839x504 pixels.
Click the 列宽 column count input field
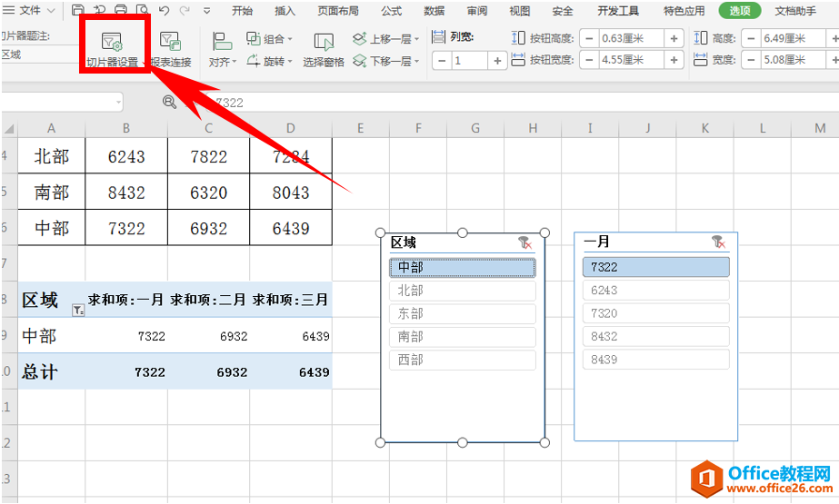pos(470,61)
